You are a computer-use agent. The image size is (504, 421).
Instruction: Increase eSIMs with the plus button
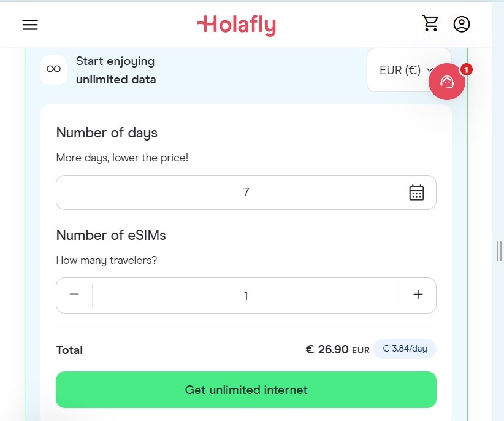pyautogui.click(x=418, y=295)
